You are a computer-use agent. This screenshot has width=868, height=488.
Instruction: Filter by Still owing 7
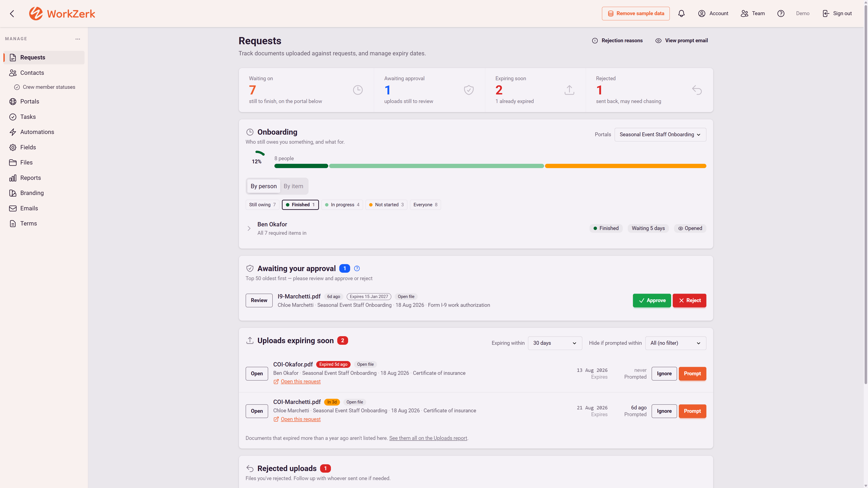[x=262, y=205]
